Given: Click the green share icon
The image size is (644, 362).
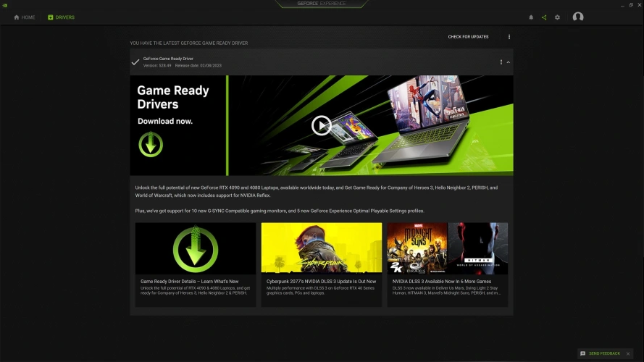Looking at the screenshot, I should (x=544, y=17).
